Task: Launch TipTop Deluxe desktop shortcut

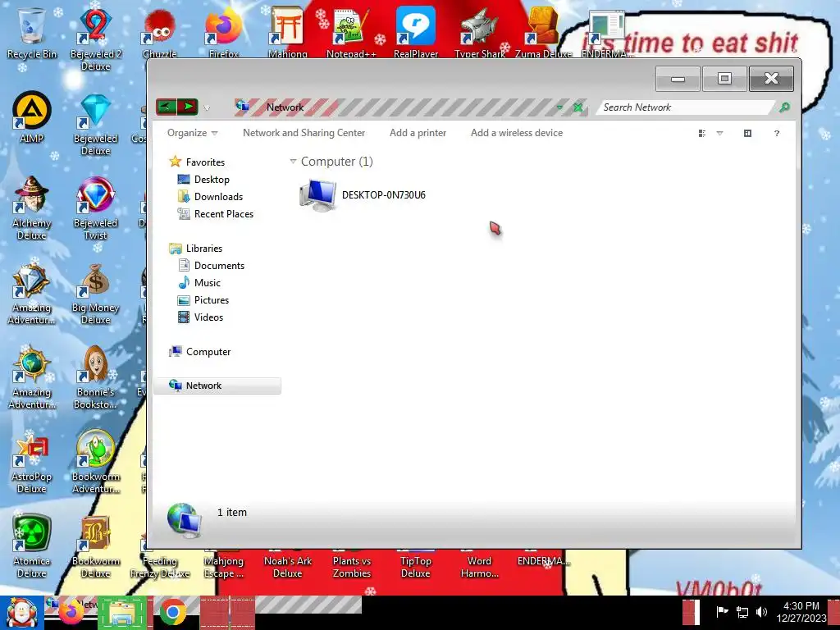Action: click(x=416, y=566)
